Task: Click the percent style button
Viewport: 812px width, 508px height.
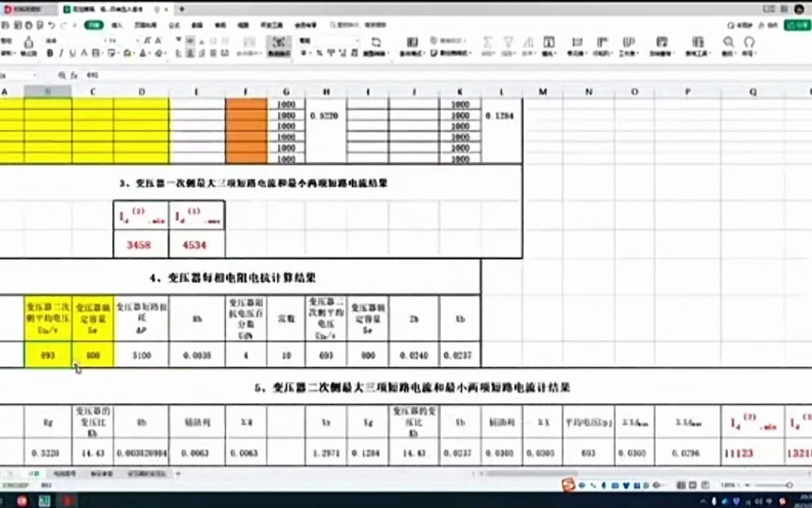Action: 319,53
